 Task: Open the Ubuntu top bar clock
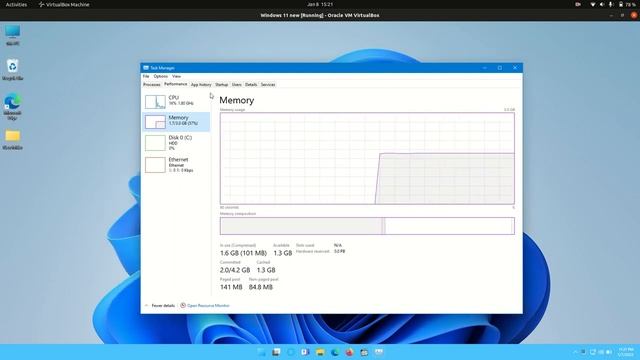pyautogui.click(x=320, y=4)
